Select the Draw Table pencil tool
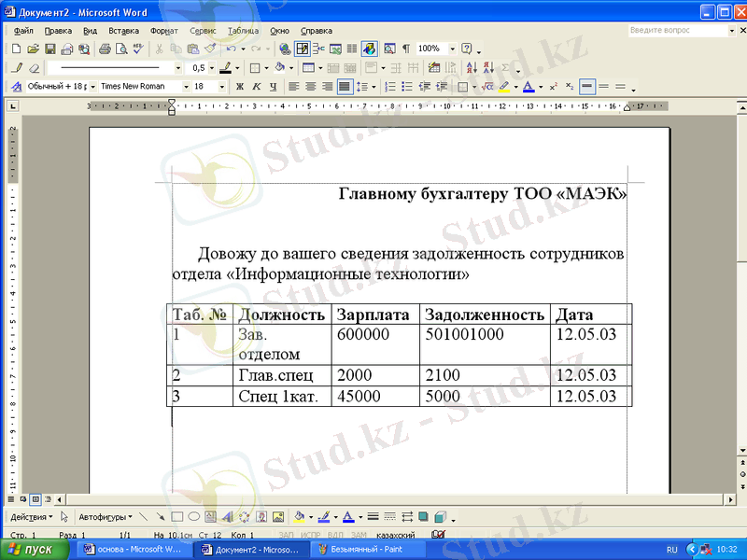This screenshot has width=747, height=560. click(17, 68)
